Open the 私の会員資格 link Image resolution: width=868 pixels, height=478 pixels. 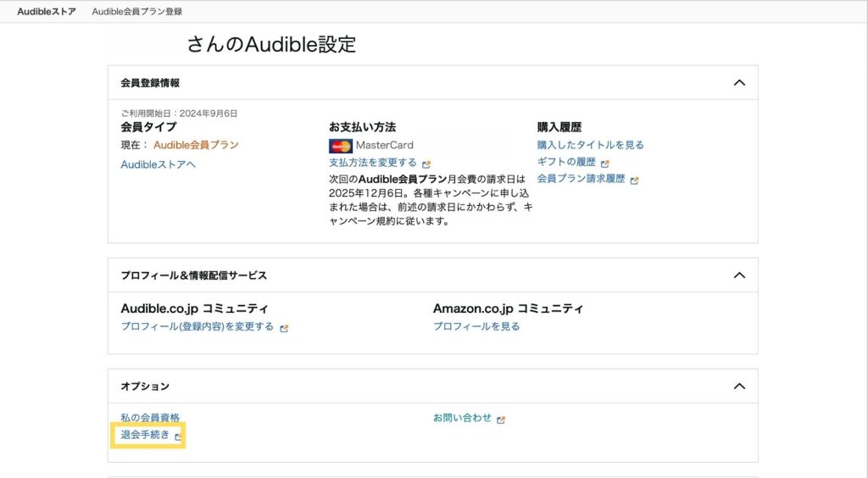tap(150, 418)
